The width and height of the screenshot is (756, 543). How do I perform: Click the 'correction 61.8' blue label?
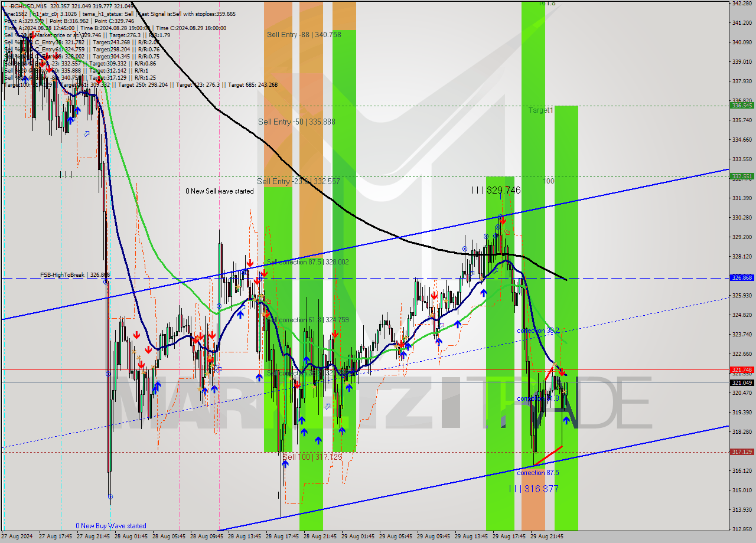pyautogui.click(x=538, y=398)
